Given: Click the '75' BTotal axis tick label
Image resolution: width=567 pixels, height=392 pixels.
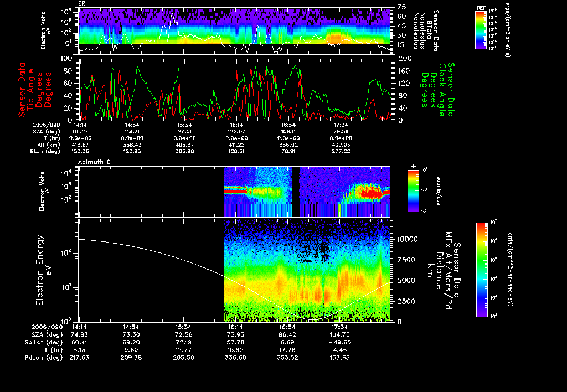Looking at the screenshot, I should click(402, 7).
